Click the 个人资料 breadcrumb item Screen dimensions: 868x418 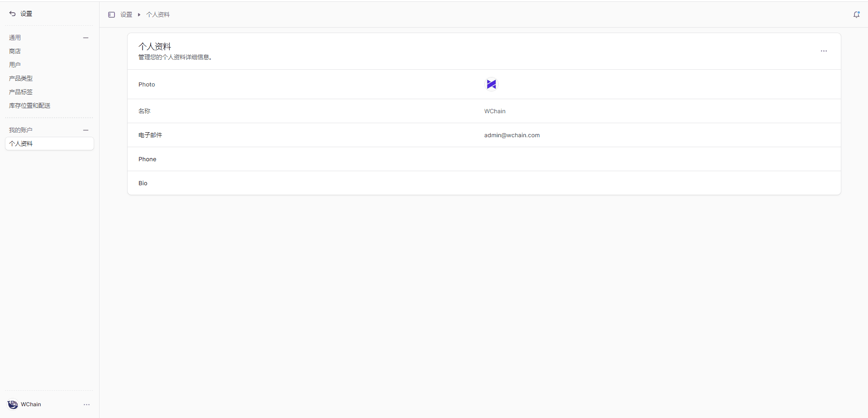158,14
